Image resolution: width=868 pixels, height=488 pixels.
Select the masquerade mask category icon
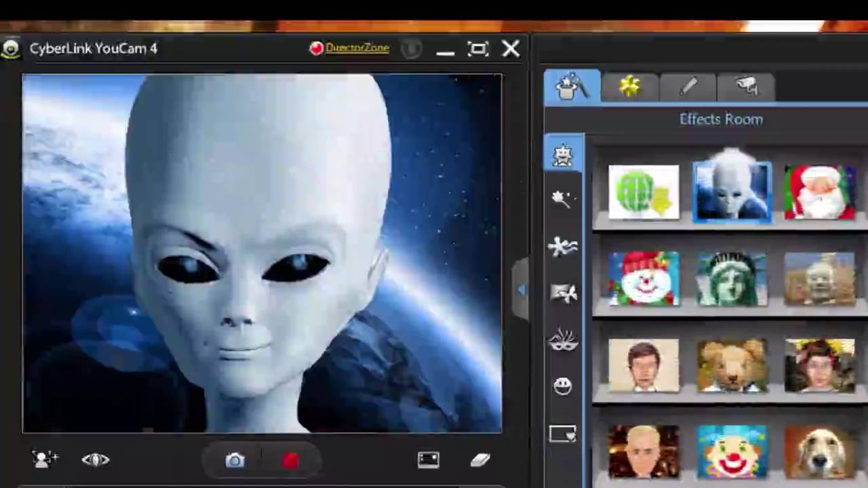point(563,340)
